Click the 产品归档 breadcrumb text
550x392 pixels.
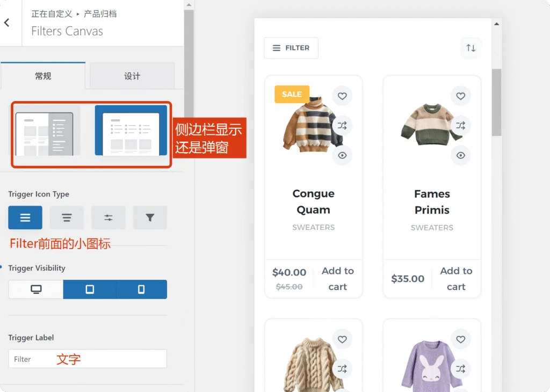[100, 14]
